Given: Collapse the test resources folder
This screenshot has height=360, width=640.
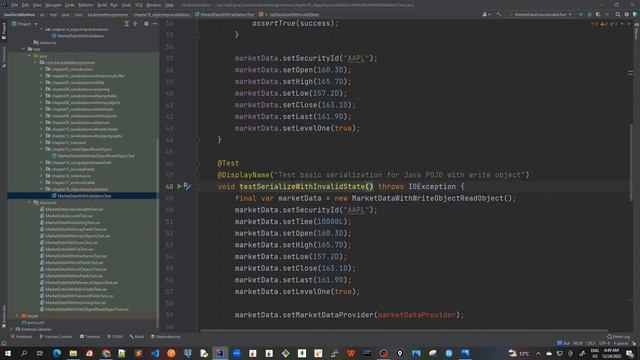Looking at the screenshot, I should (x=29, y=202).
